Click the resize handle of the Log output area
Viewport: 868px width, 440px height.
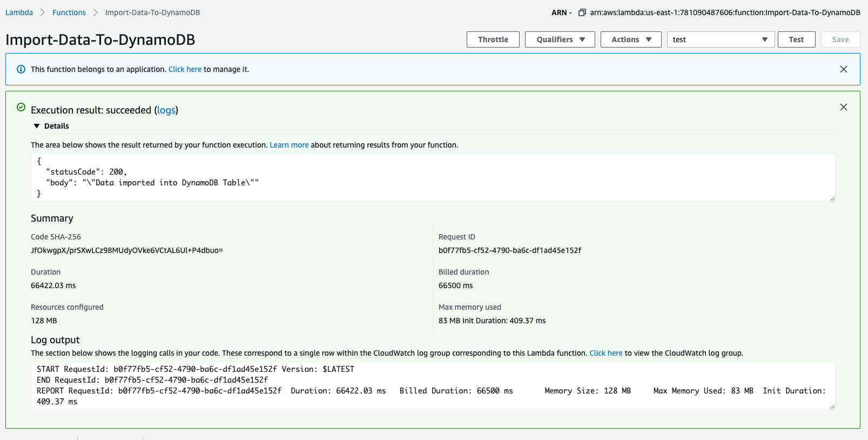point(832,406)
